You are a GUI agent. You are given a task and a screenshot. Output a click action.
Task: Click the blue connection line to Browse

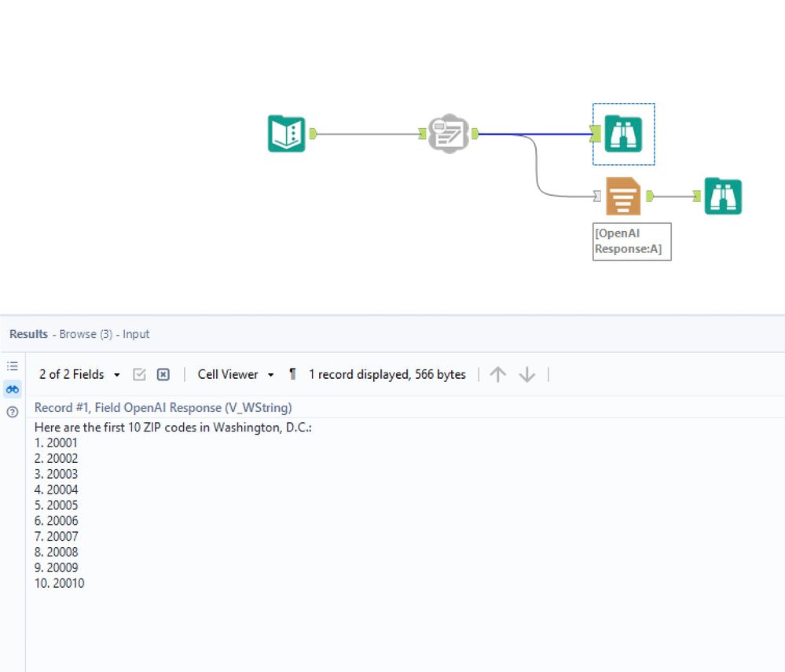[536, 134]
